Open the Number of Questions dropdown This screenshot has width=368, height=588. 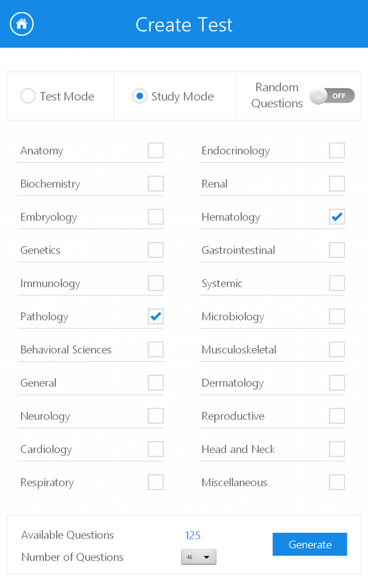(x=199, y=557)
